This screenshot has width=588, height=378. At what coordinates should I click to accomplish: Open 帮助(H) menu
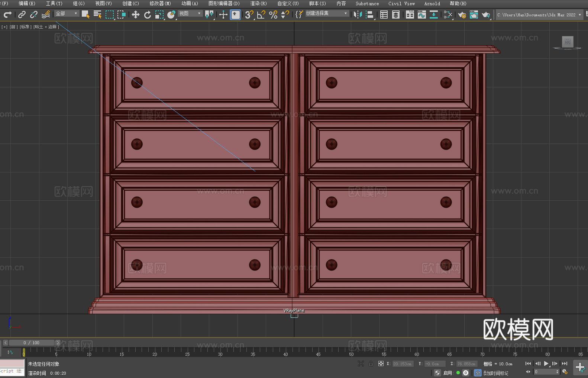tap(458, 3)
